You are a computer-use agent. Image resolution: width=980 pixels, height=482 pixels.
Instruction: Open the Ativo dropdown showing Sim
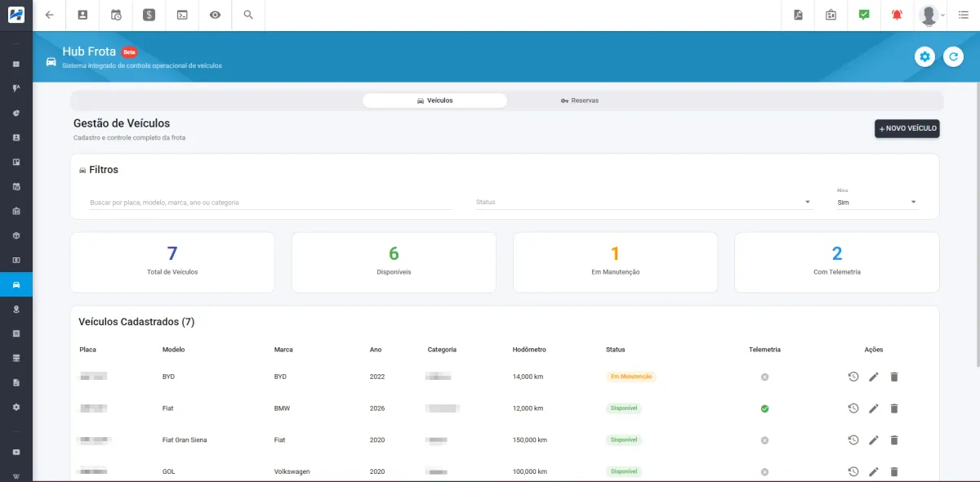(x=877, y=202)
